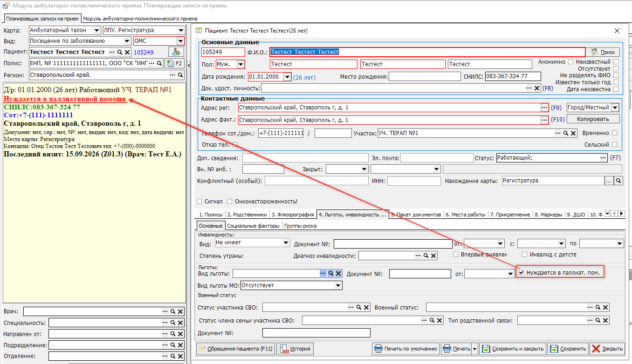Check the Сельский checkbox
The height and width of the screenshot is (364, 632).
[615, 145]
